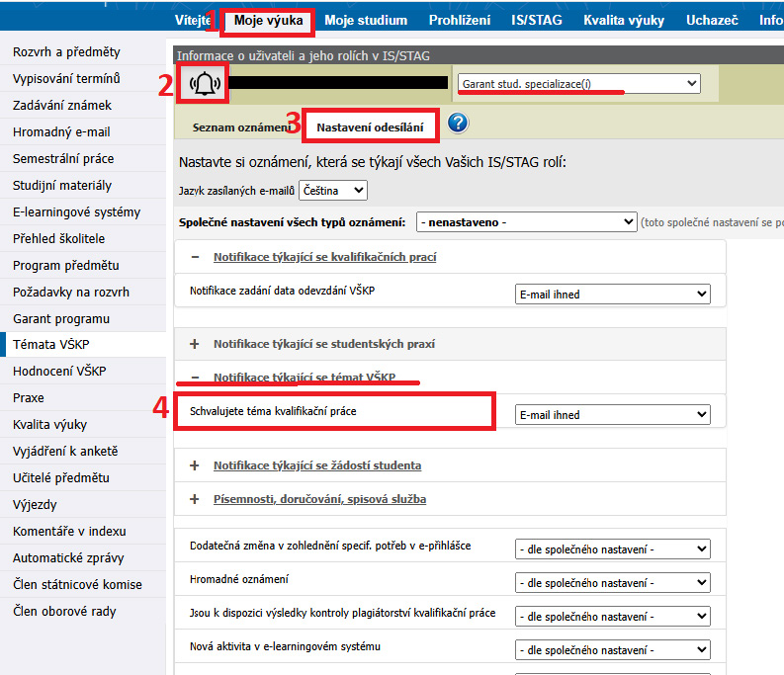Viewport: 784px width, 675px height.
Task: Expand Písemnosti, doručování, spisová služba section
Action: click(195, 499)
